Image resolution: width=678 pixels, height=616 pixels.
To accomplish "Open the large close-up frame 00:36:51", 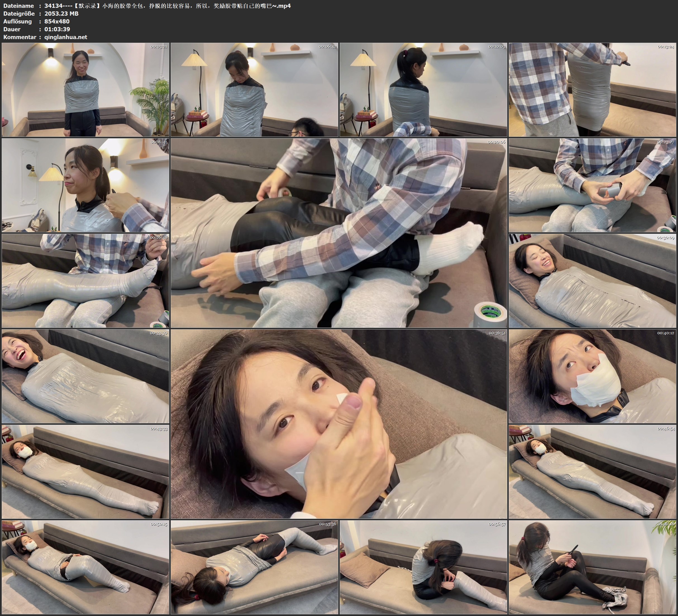I will [339, 424].
